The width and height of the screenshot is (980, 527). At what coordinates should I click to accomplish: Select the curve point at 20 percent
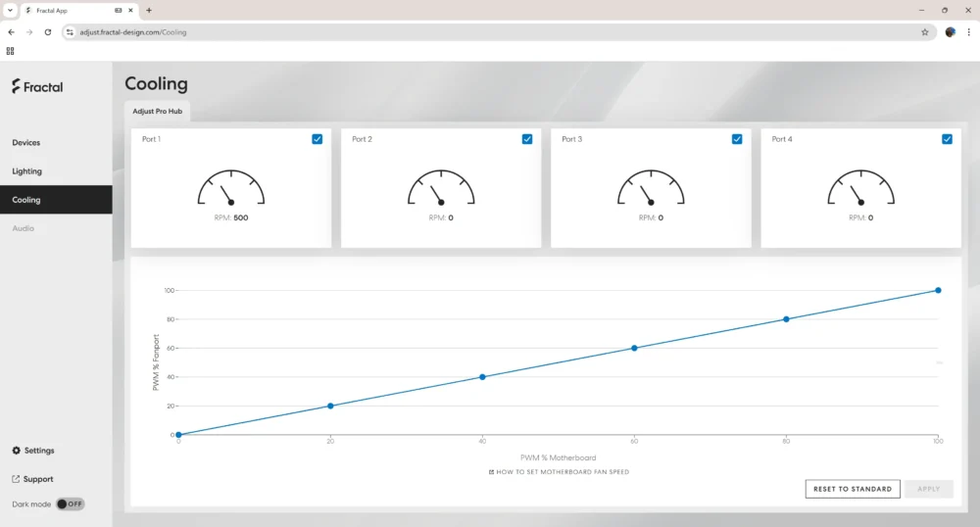tap(330, 406)
